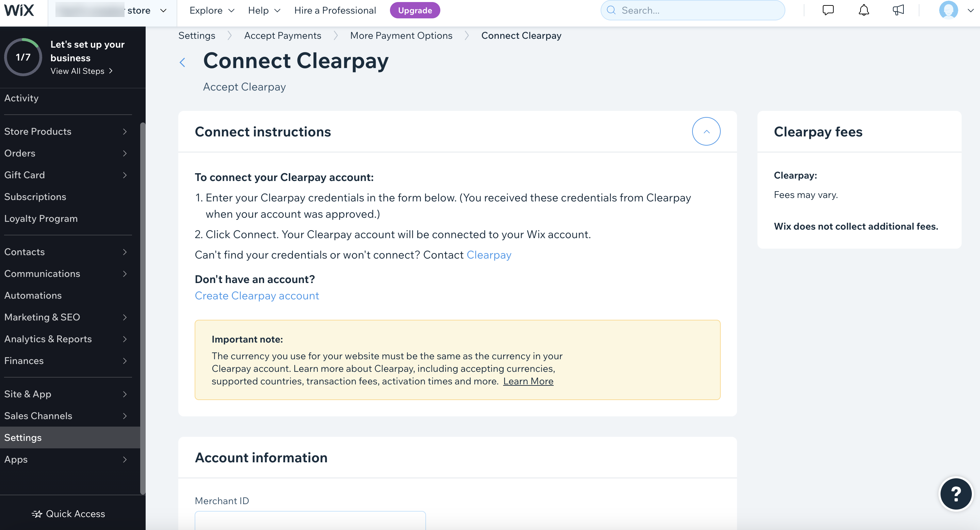Click the back arrow beside Connect Clearpay
The height and width of the screenshot is (530, 980).
pyautogui.click(x=183, y=62)
